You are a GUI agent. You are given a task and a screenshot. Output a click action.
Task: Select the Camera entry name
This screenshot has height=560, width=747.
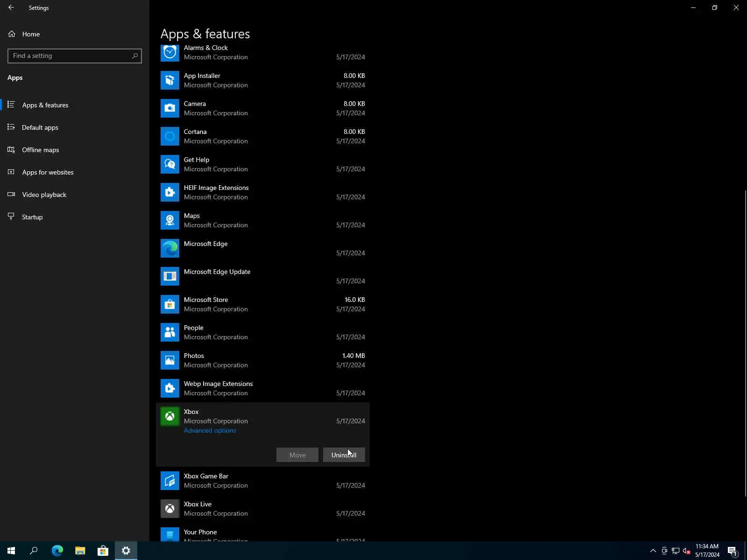[195, 104]
